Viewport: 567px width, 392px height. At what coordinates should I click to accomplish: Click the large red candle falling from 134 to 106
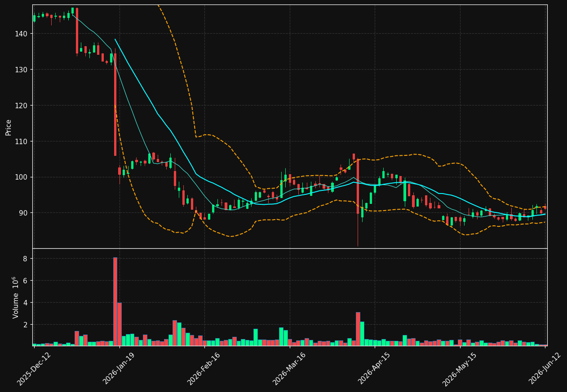[115, 105]
